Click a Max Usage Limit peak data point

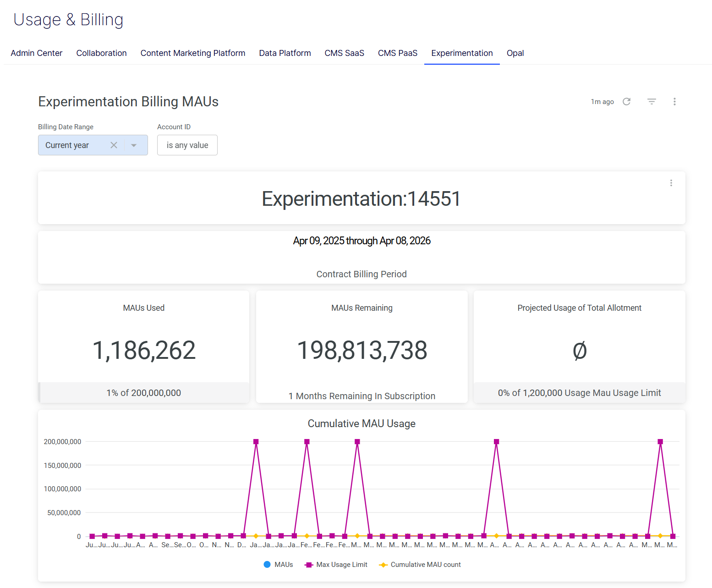pos(256,441)
